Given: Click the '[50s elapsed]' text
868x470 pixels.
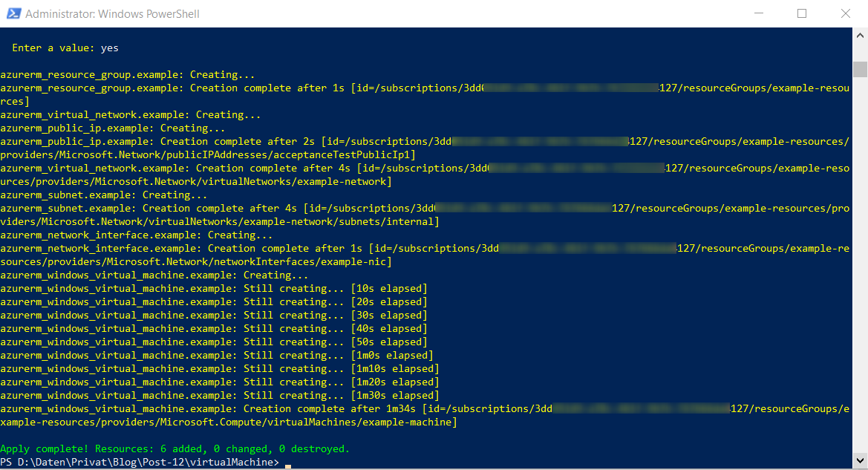Looking at the screenshot, I should tap(389, 342).
